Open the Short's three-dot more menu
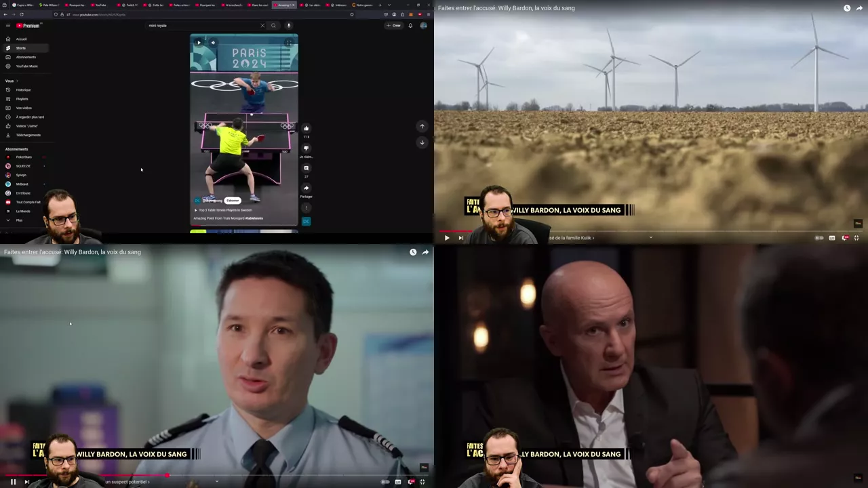The height and width of the screenshot is (488, 868). (x=307, y=207)
